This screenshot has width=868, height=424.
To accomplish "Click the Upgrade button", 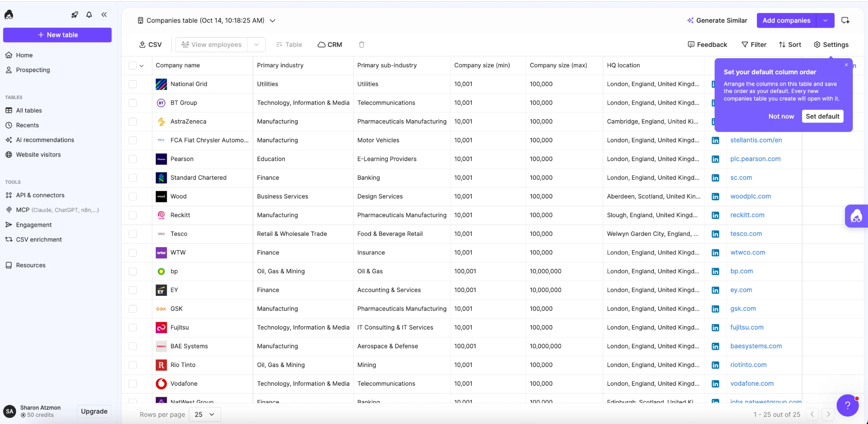I will coord(94,411).
